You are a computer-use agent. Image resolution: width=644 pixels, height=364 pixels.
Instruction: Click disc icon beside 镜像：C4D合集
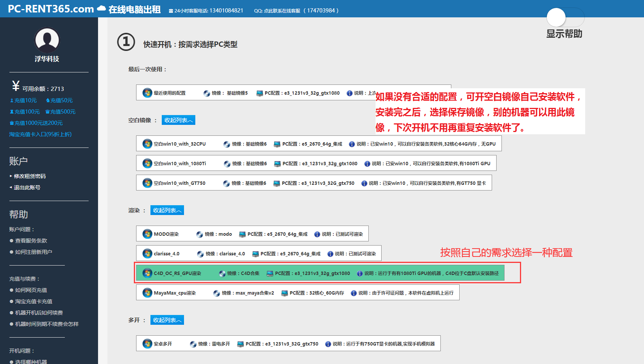point(222,273)
